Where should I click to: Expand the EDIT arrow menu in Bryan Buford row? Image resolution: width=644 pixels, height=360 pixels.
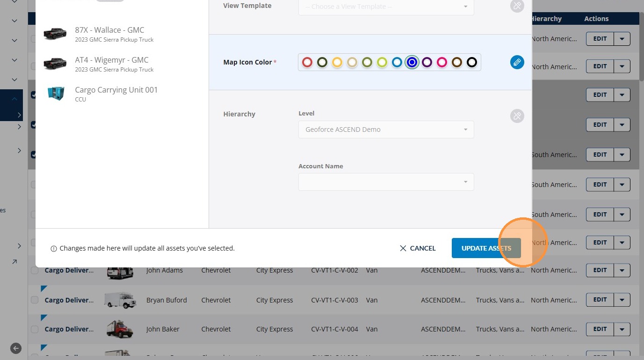tap(622, 300)
